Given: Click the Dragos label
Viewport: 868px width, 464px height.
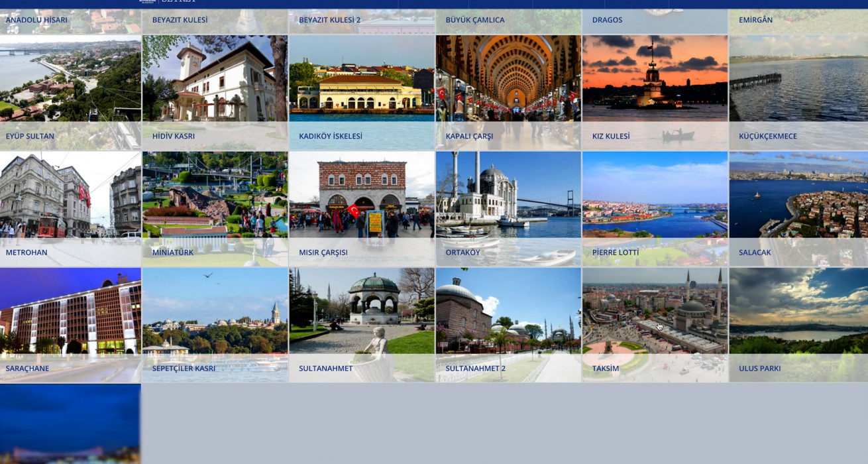Looking at the screenshot, I should 607,20.
